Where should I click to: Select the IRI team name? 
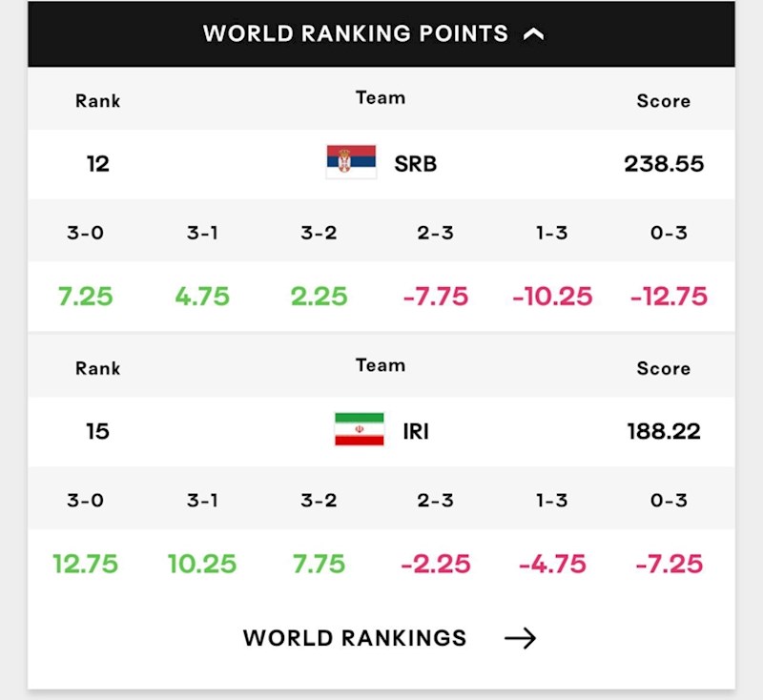click(x=416, y=431)
